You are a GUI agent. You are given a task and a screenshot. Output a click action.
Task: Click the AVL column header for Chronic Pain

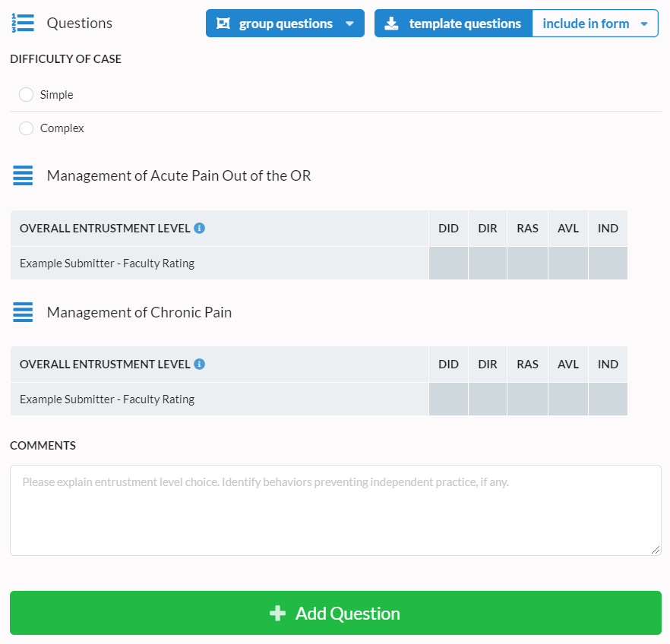(567, 364)
